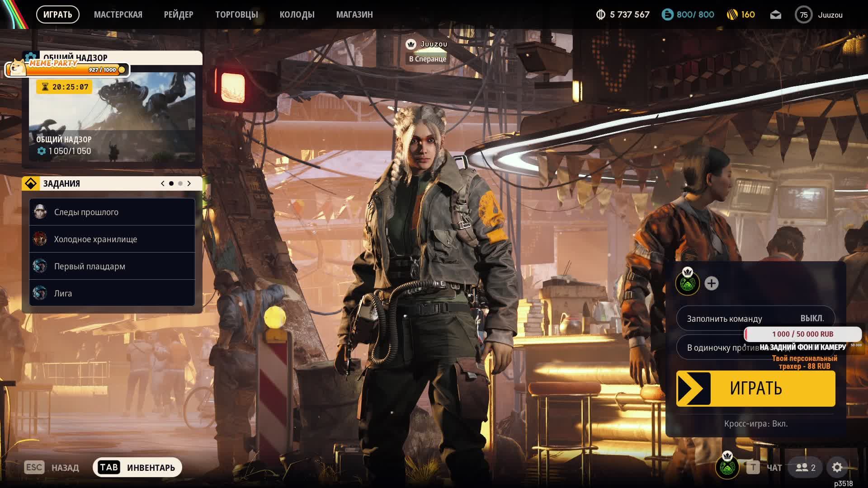This screenshot has height=488, width=868.
Task: Switch to the Торговцы tab
Action: pyautogui.click(x=236, y=15)
